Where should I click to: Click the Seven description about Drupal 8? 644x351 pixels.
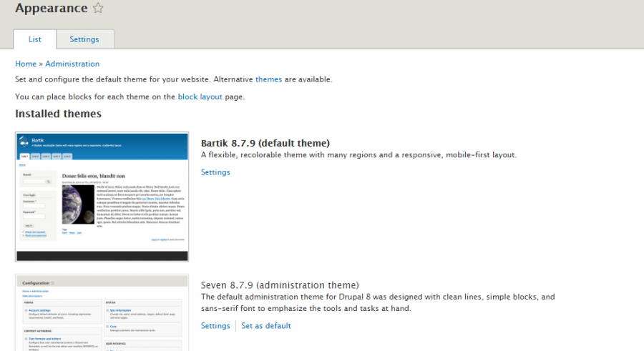click(378, 302)
